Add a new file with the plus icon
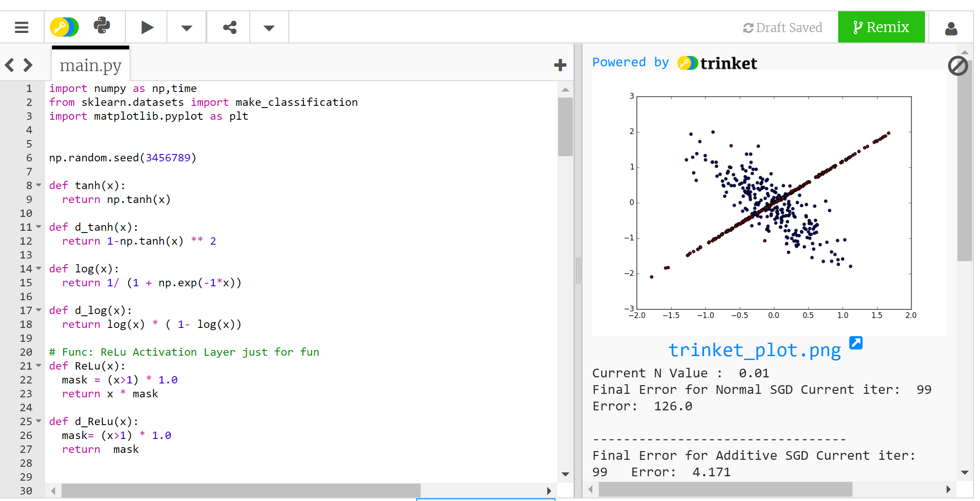 pos(560,65)
